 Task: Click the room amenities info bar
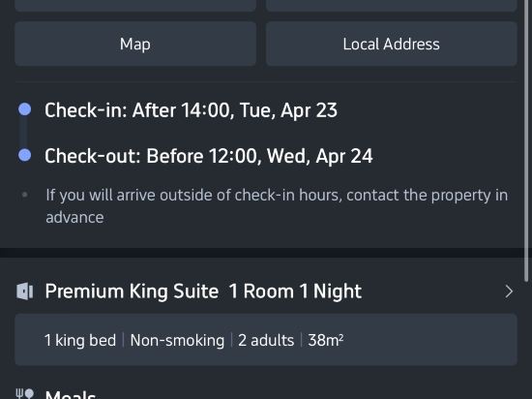[x=266, y=340]
